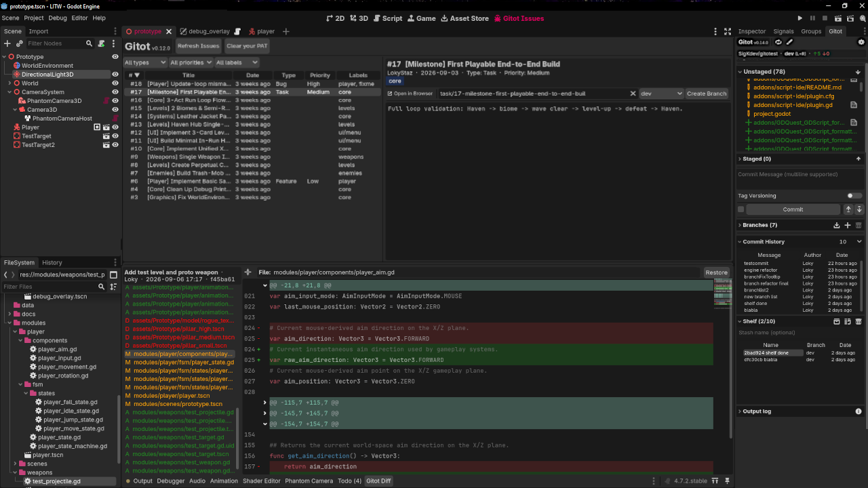The width and height of the screenshot is (868, 488).
Task: Click the Create Branch button
Action: pos(707,94)
